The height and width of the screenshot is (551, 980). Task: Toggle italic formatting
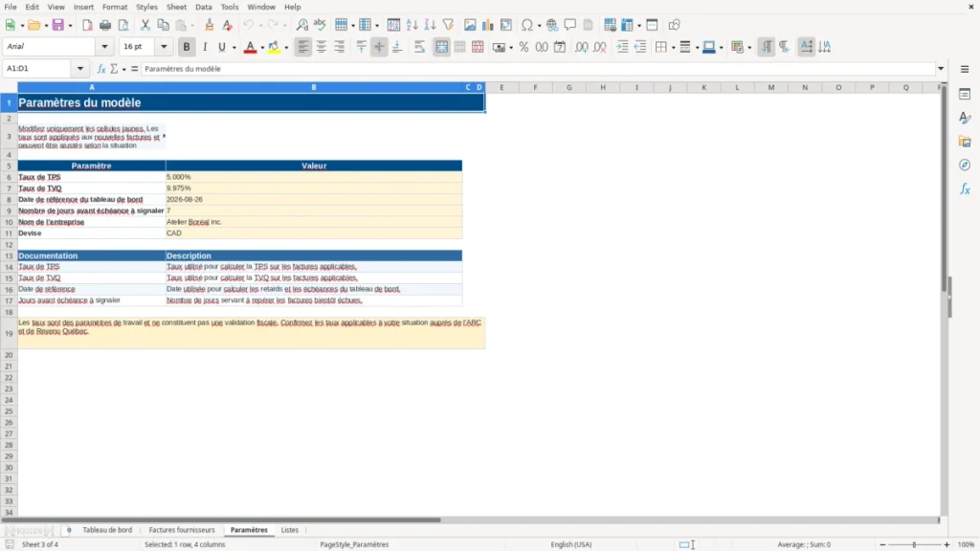coord(205,47)
